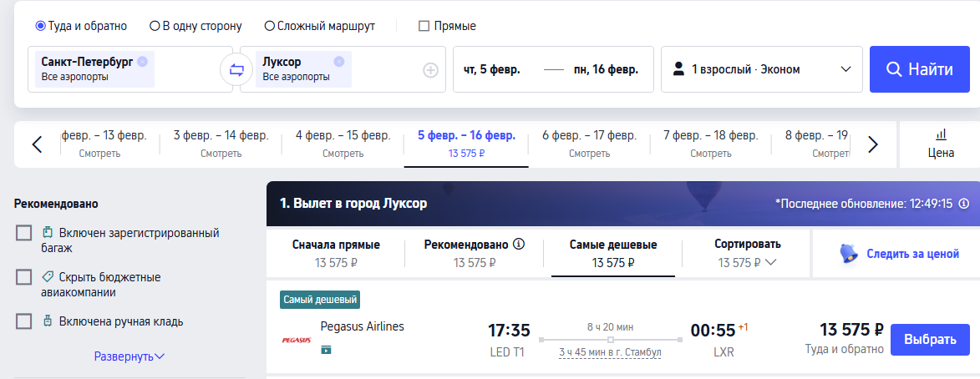Open the Цена price chart
This screenshot has height=379, width=980.
click(x=941, y=144)
